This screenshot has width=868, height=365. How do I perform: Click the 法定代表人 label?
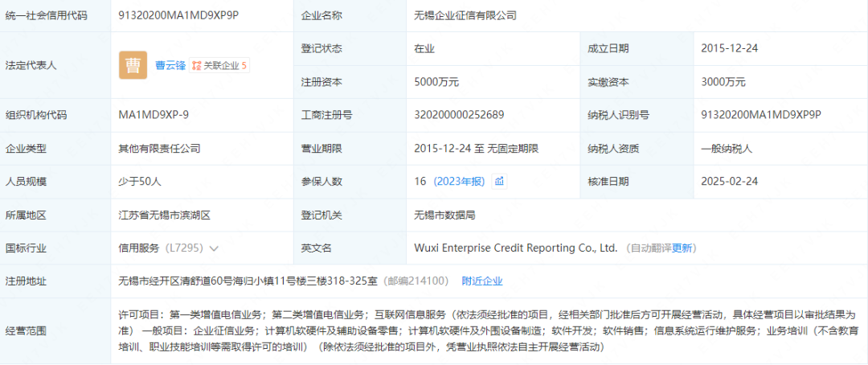[x=31, y=65]
